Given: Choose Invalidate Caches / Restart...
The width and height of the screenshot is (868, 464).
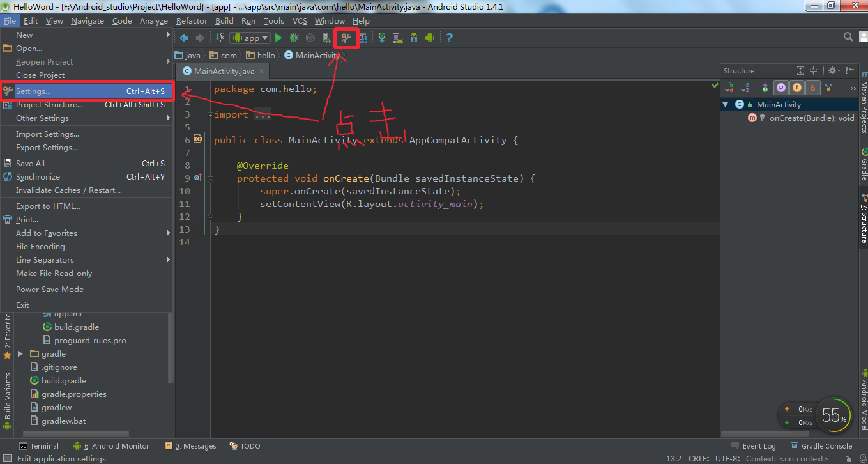Looking at the screenshot, I should (x=87, y=190).
